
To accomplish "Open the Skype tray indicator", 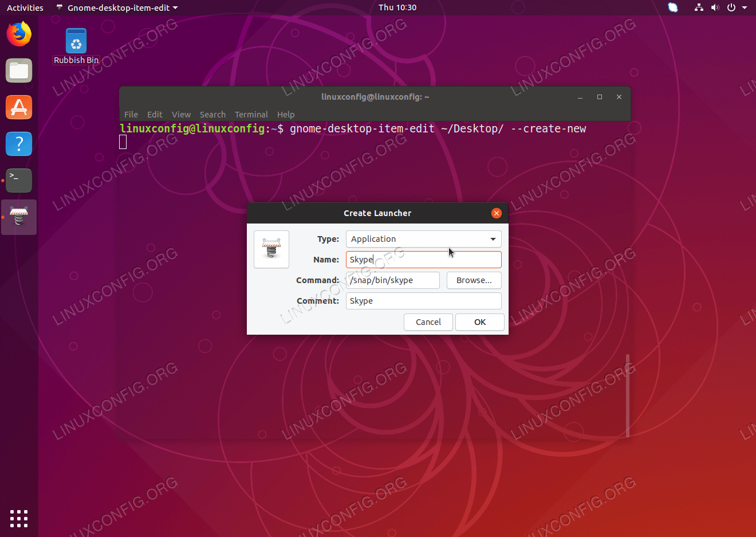I will 673,7.
